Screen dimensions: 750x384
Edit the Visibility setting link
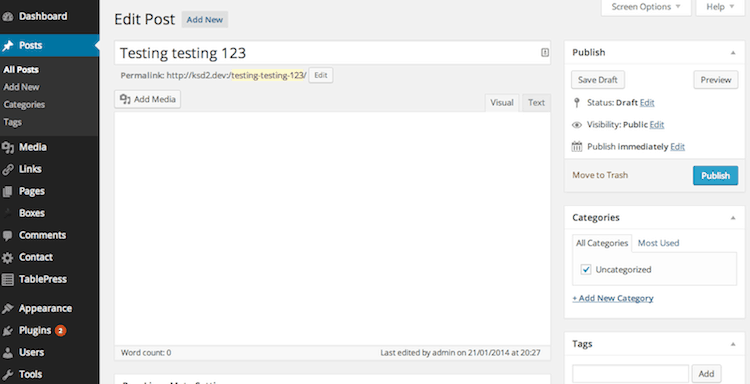(x=657, y=125)
